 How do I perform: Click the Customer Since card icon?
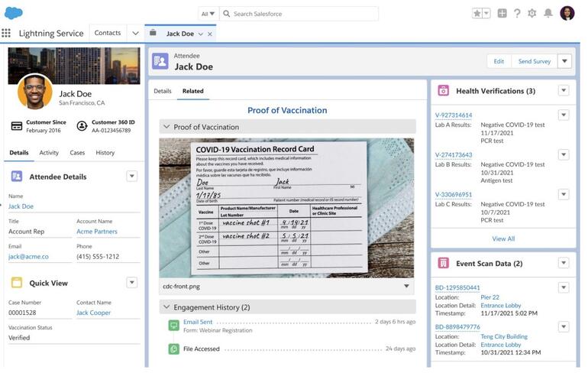click(x=17, y=126)
